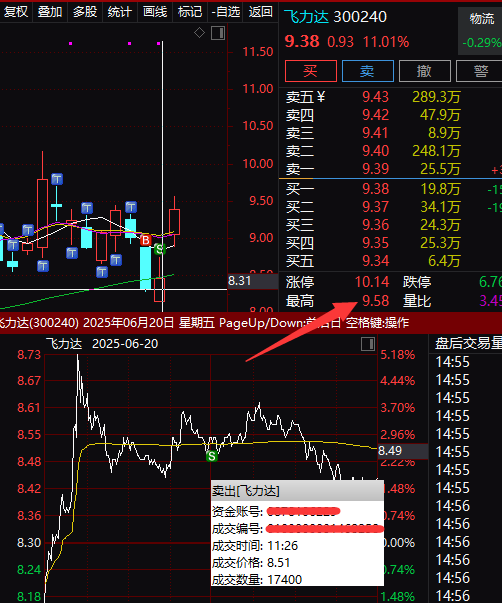Select the 卖一 price 9.39
Screen dimensions: 502x603
click(375, 169)
